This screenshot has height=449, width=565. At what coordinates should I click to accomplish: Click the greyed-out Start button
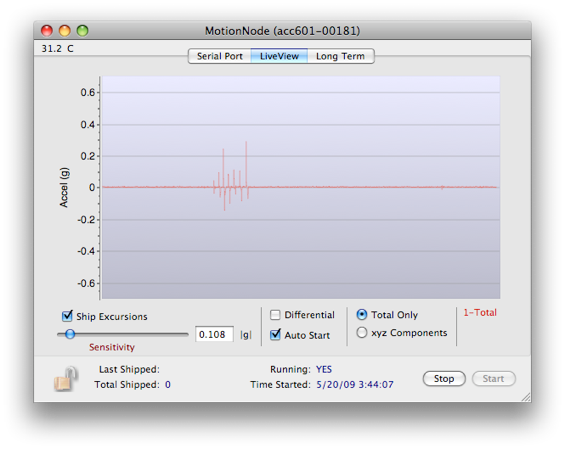coord(494,379)
